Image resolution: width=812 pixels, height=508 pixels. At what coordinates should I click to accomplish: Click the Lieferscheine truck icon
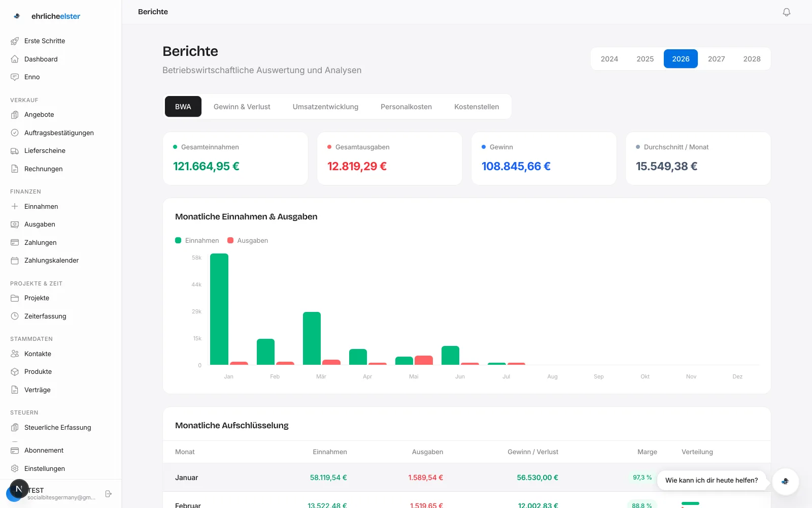tap(15, 150)
